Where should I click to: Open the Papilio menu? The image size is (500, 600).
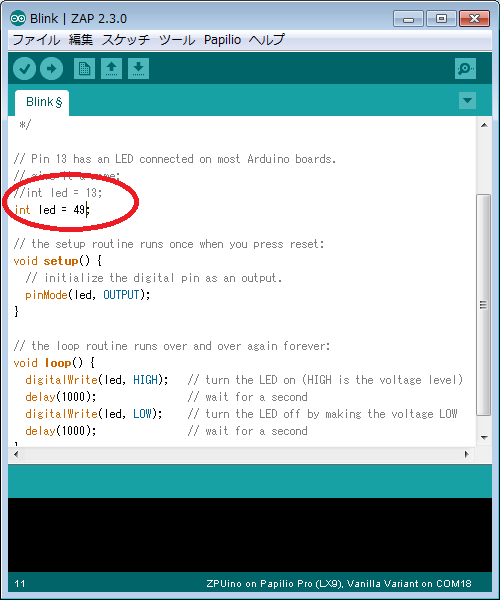click(x=222, y=39)
